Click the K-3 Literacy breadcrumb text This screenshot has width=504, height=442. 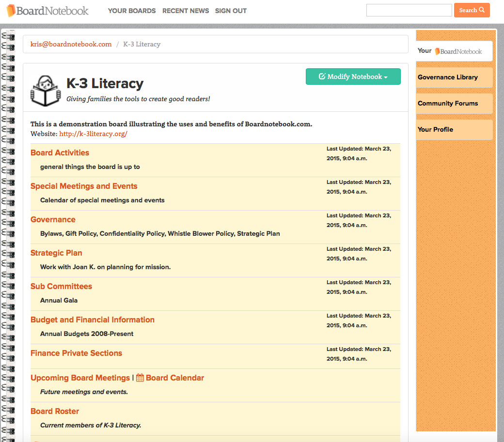click(x=142, y=44)
